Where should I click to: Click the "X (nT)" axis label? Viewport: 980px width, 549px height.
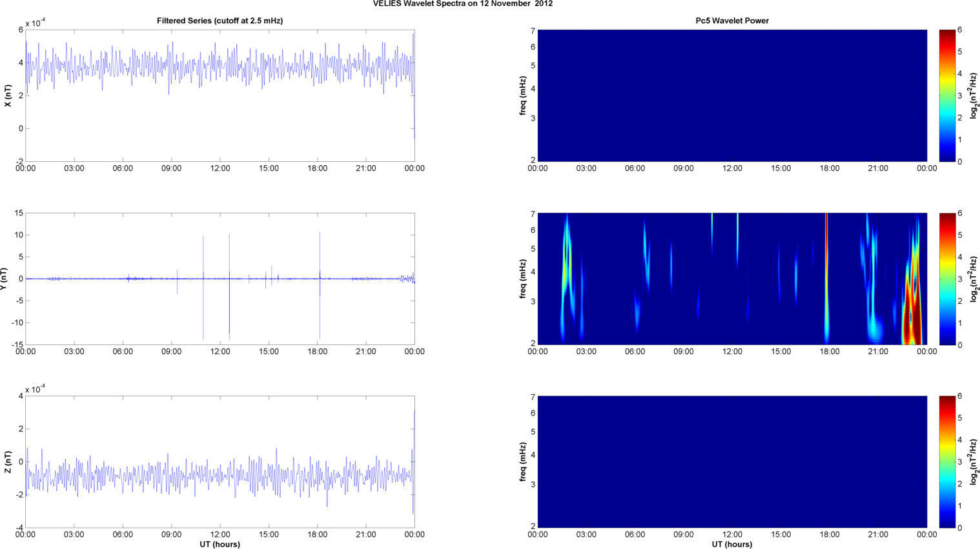(8, 95)
